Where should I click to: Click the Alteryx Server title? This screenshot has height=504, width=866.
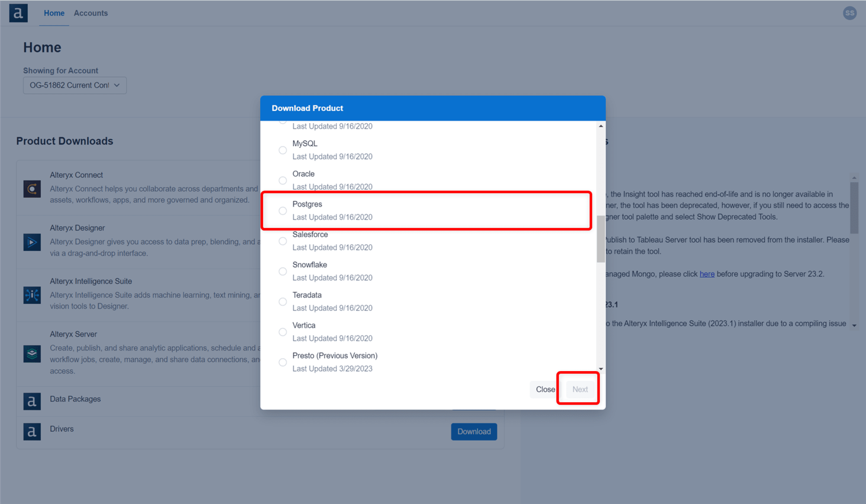point(73,334)
